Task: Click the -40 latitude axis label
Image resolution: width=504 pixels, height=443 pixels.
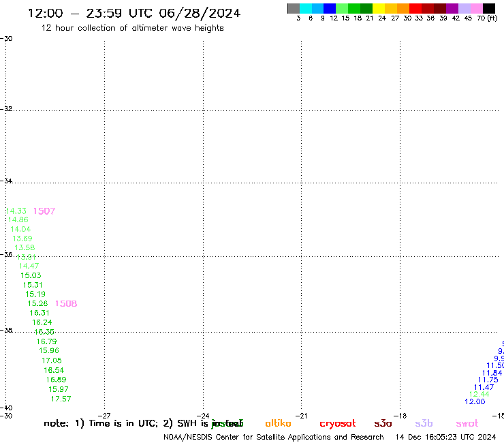Action: (6, 408)
